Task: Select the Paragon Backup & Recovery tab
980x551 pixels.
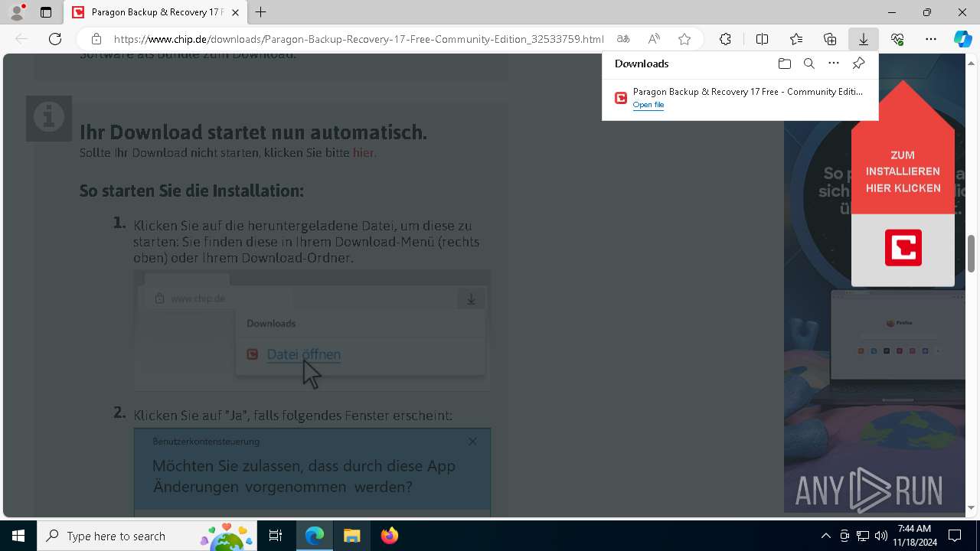Action: pyautogui.click(x=155, y=12)
